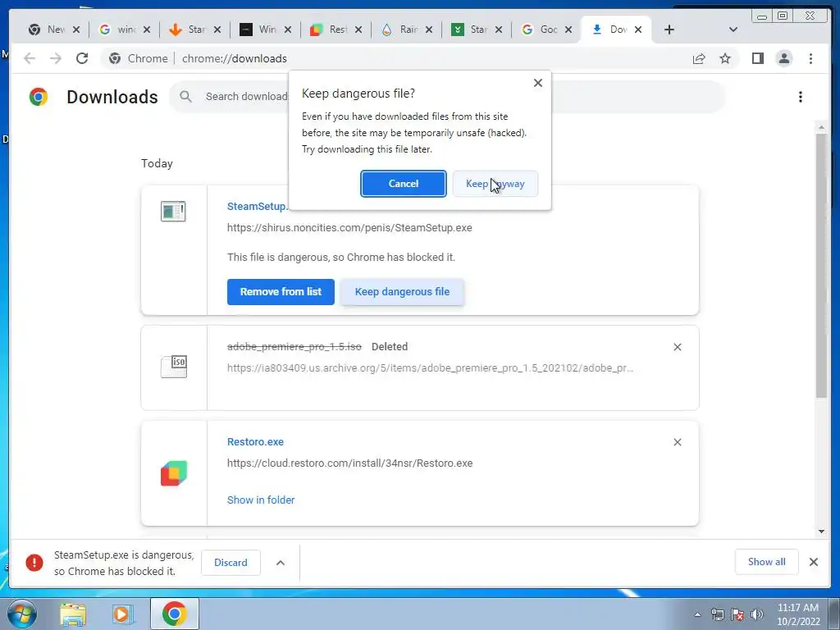
Task: Open the tab search dropdown arrow
Action: point(733,30)
